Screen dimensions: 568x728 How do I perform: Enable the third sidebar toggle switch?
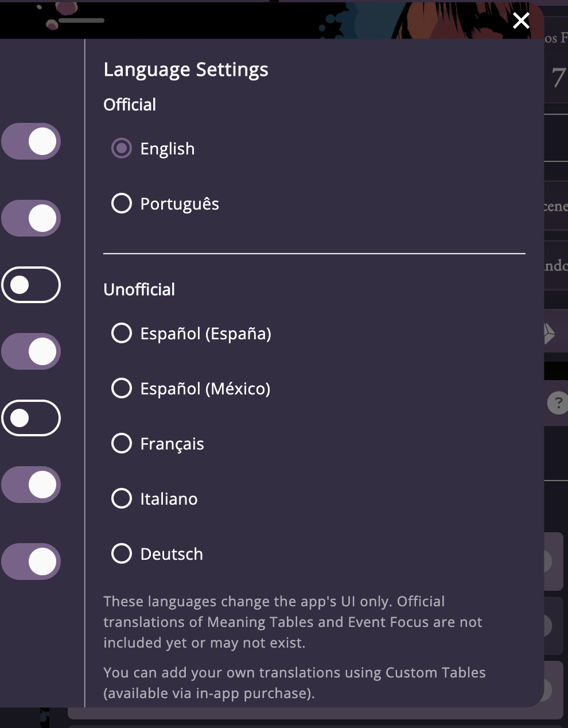[x=31, y=285]
